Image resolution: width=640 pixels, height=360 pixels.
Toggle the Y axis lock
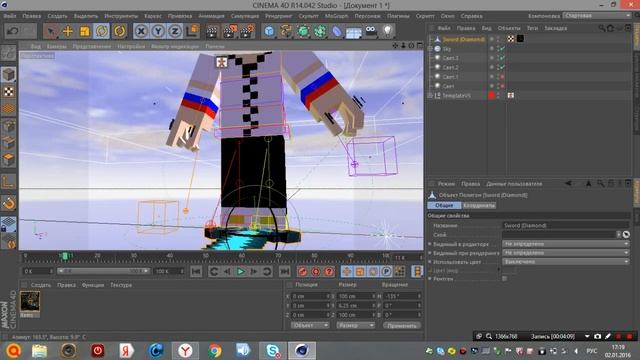point(158,31)
